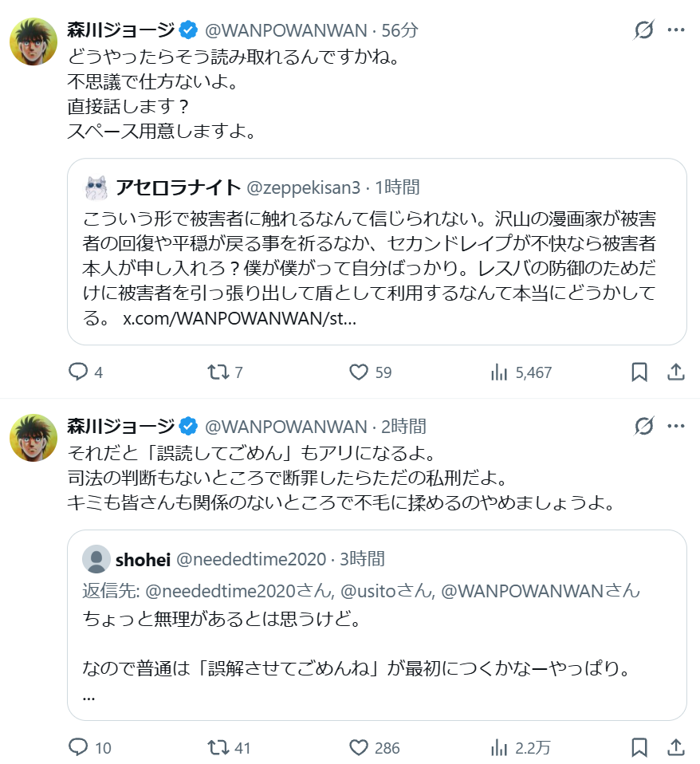Reply to the post with 10 replies
The width and height of the screenshot is (700, 764).
[x=78, y=747]
